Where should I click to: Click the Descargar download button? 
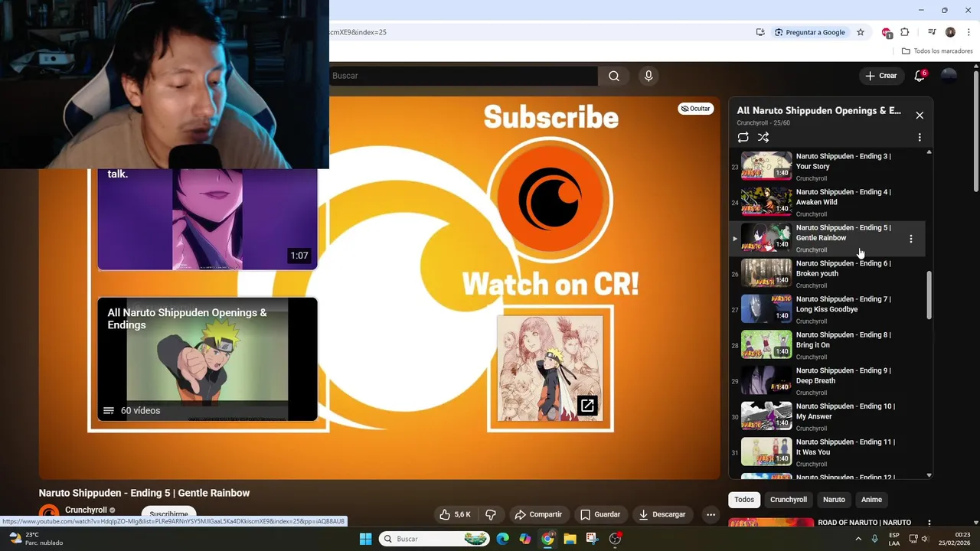click(x=663, y=514)
